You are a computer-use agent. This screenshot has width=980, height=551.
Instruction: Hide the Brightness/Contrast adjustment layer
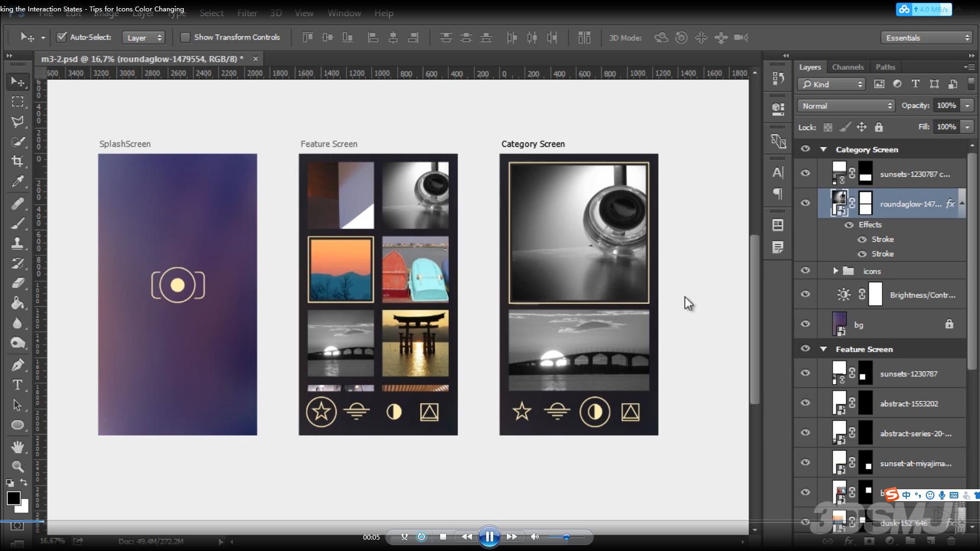coord(805,294)
